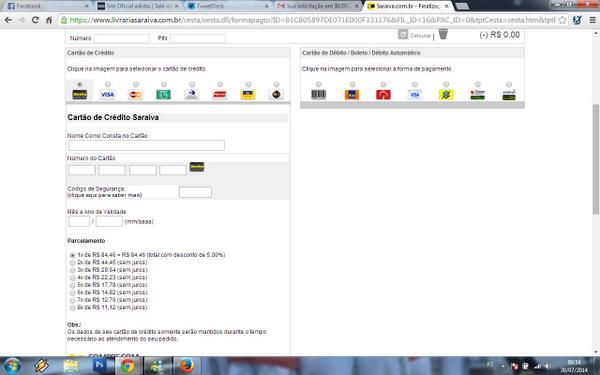Pick the yellow Banco do Brasil icon
600x375 pixels.
[446, 95]
